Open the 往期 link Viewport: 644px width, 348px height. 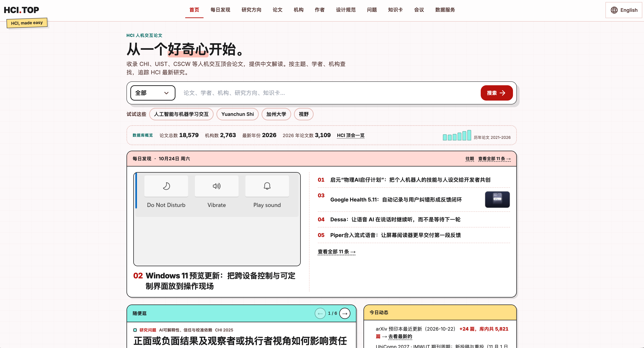(470, 159)
